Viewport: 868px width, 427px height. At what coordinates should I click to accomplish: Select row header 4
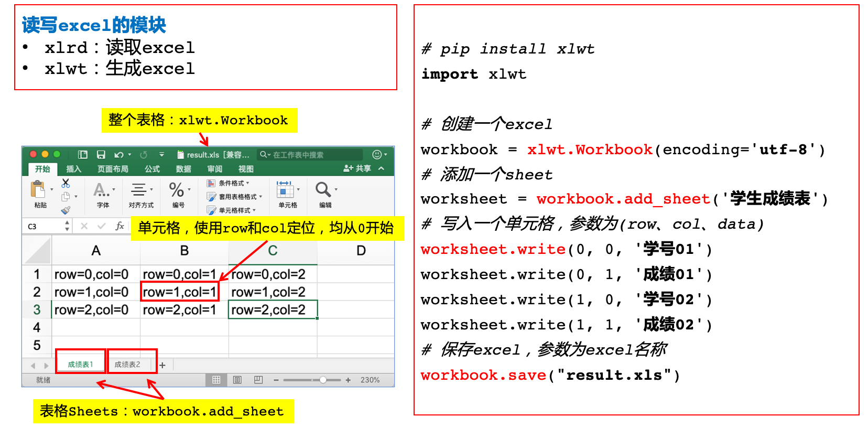click(x=37, y=328)
